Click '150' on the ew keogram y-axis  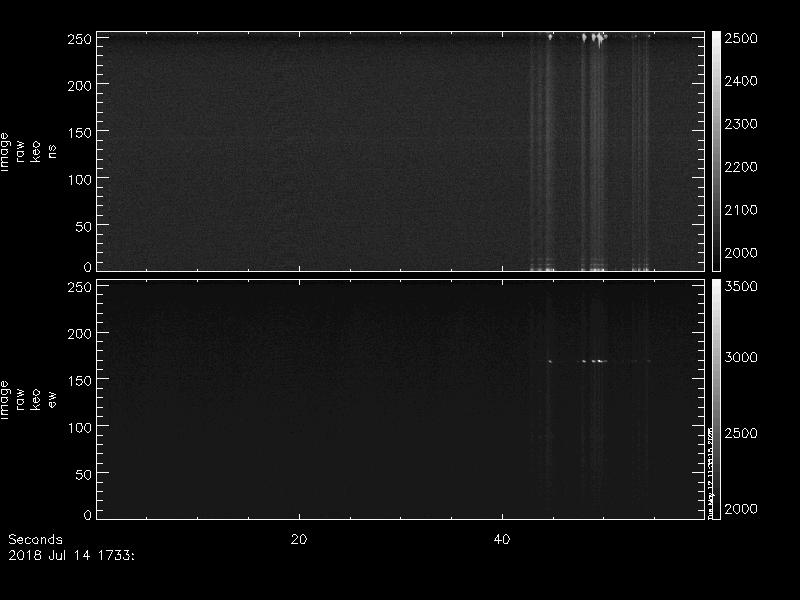point(80,381)
